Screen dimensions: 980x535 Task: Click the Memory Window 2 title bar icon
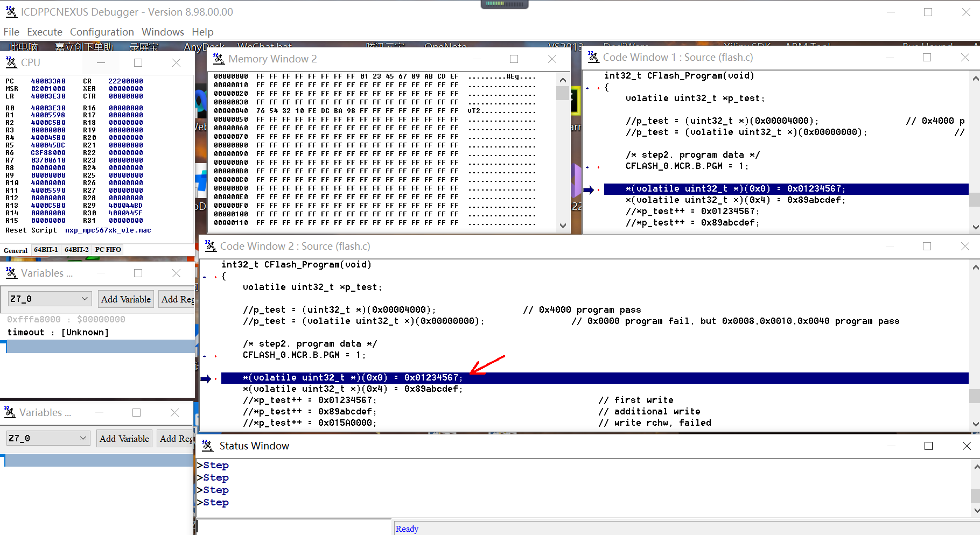pyautogui.click(x=218, y=59)
